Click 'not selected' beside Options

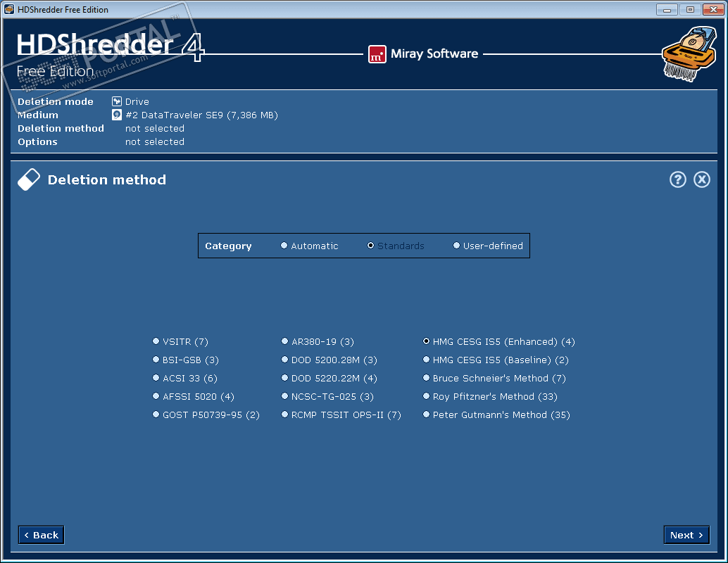(155, 142)
